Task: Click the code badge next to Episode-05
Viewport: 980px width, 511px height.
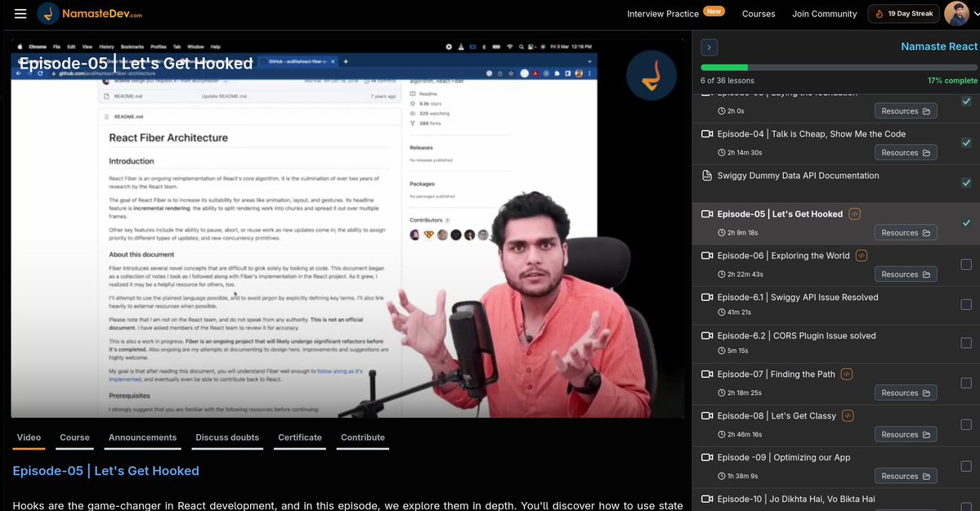Action: (854, 214)
